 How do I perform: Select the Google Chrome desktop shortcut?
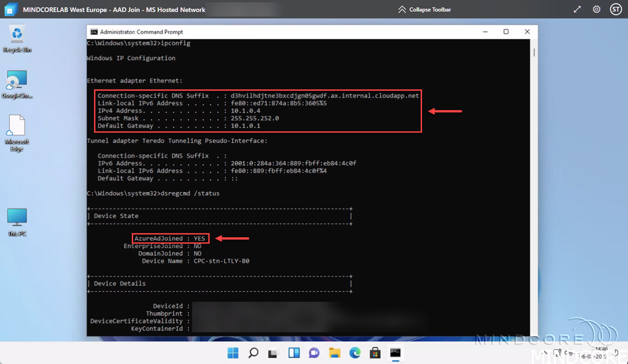point(17,82)
